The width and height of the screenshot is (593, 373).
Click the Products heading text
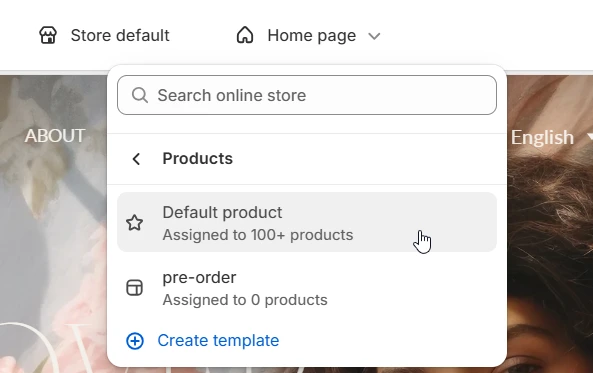coord(197,159)
